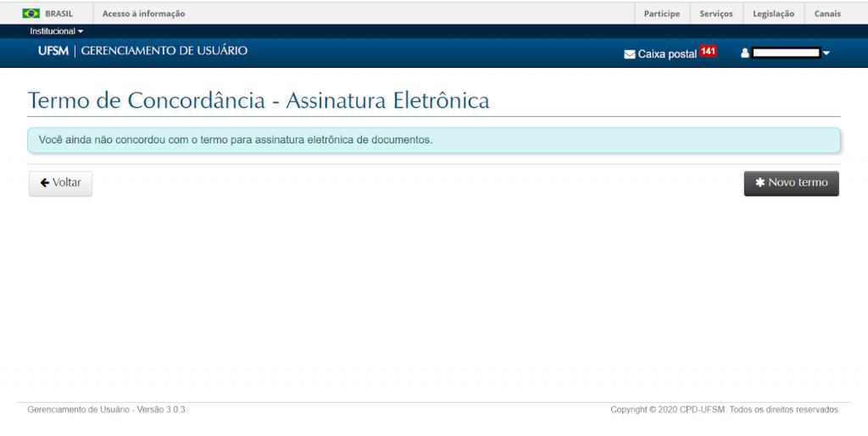
Task: Click the red 141 unread messages badge
Action: (x=708, y=52)
